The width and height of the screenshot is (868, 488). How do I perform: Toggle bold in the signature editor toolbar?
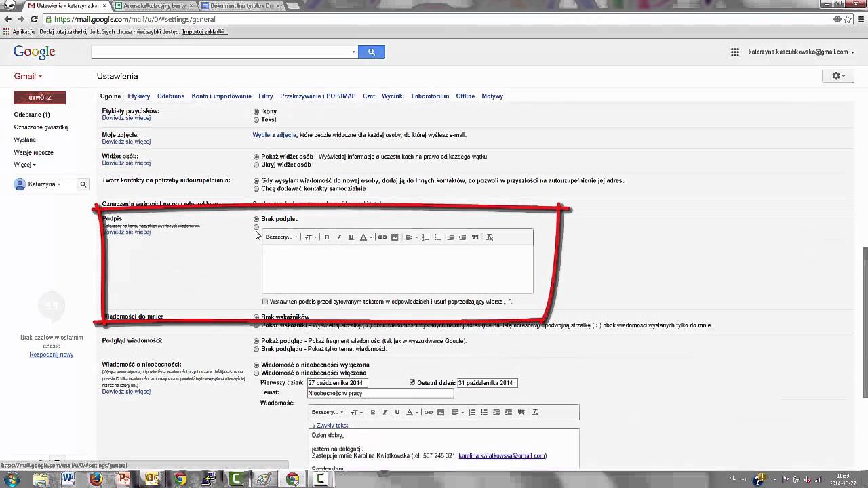pyautogui.click(x=327, y=237)
